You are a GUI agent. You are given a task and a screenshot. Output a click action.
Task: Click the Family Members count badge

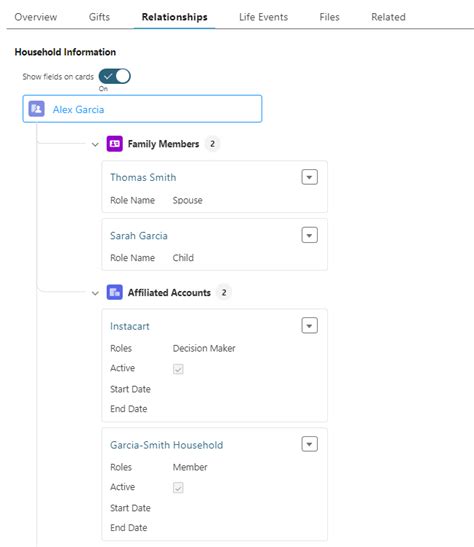(212, 144)
